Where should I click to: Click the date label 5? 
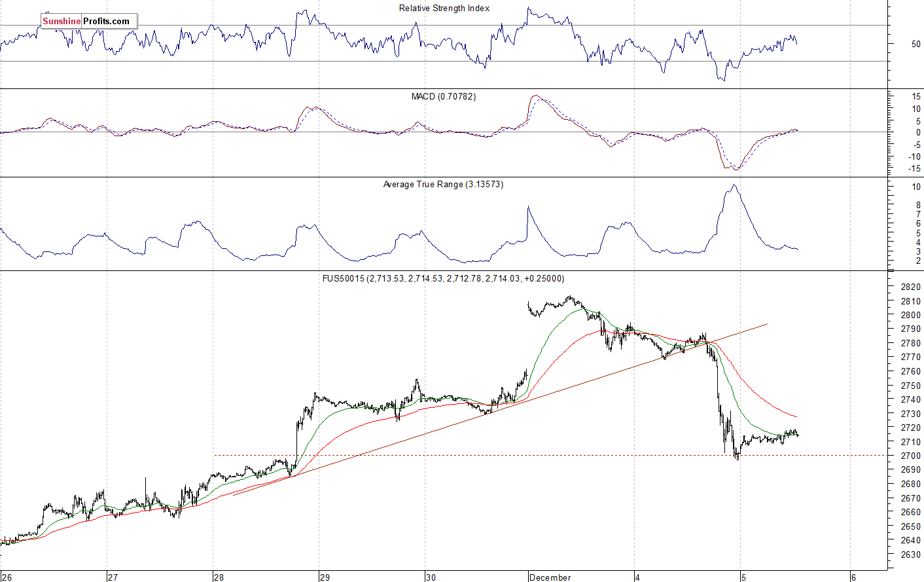743,577
